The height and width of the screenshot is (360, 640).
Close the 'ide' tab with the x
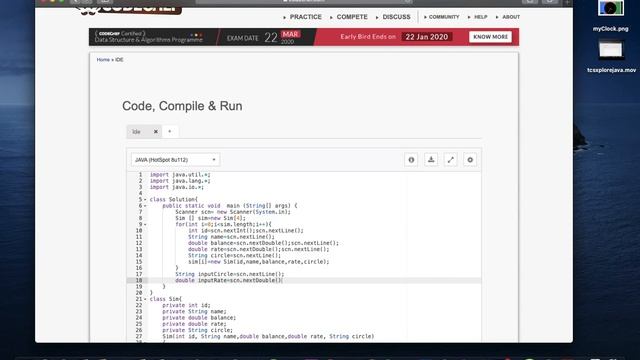[x=156, y=131]
